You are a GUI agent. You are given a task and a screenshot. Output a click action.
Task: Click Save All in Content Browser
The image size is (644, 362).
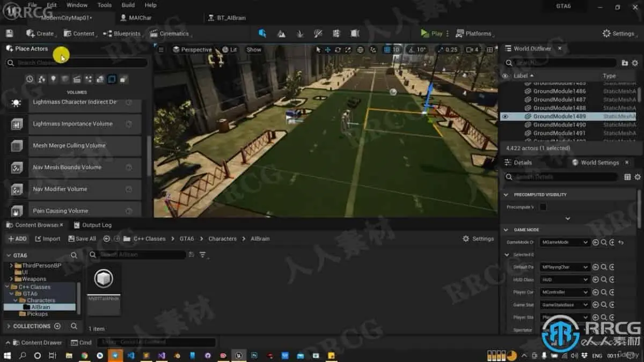[81, 239]
